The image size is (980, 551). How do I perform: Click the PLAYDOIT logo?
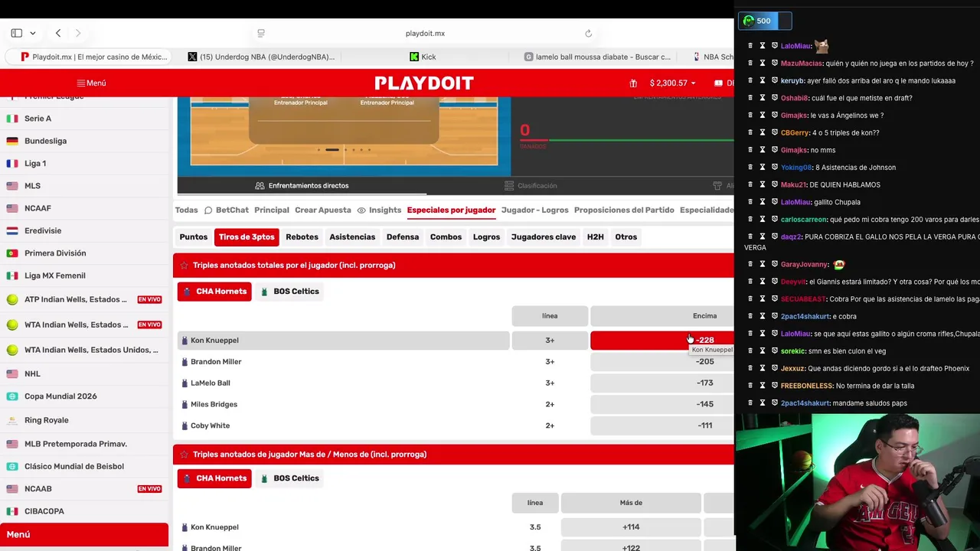[x=424, y=83]
